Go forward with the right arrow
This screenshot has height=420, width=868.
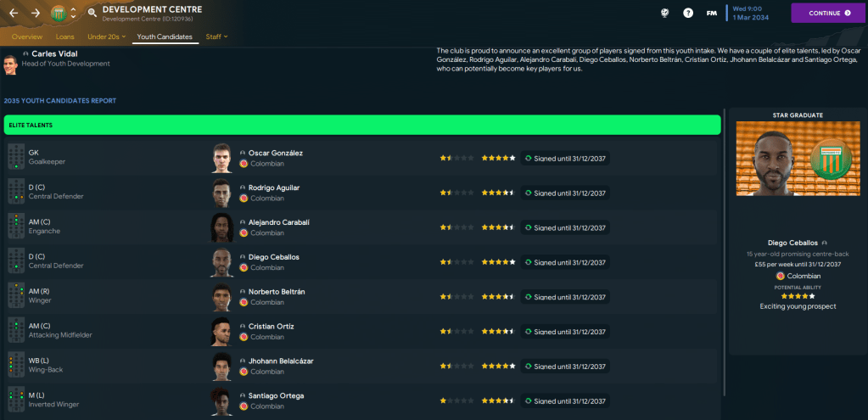coord(36,14)
